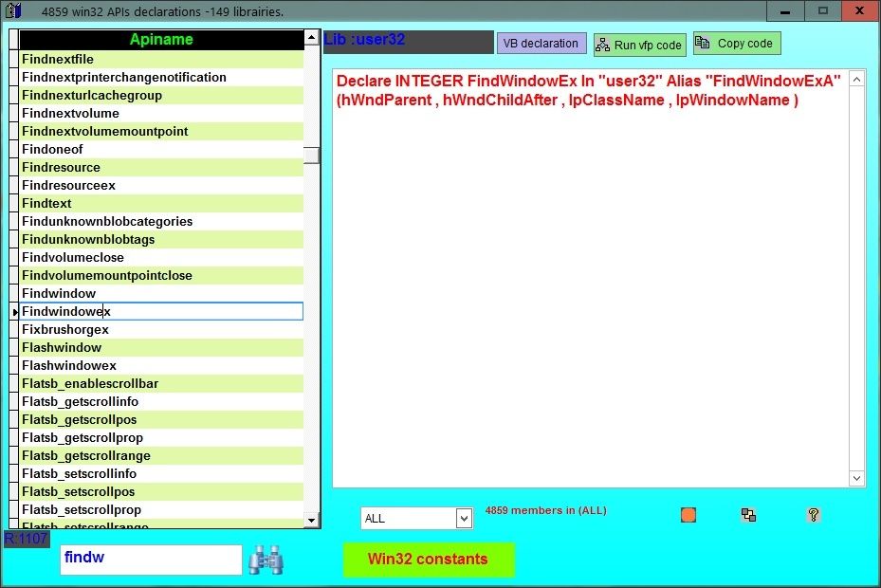This screenshot has height=588, width=881.
Task: Click the code panel scrollbar up arrow
Action: coord(856,79)
